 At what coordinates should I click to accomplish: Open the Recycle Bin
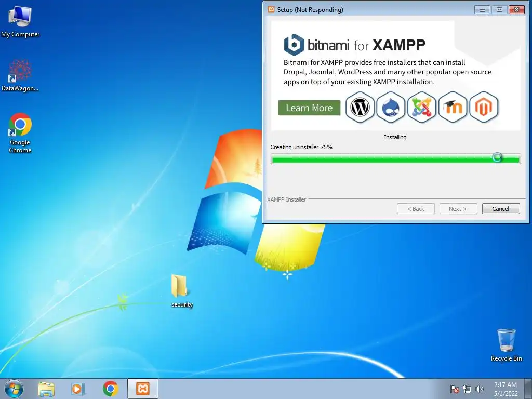click(x=506, y=345)
